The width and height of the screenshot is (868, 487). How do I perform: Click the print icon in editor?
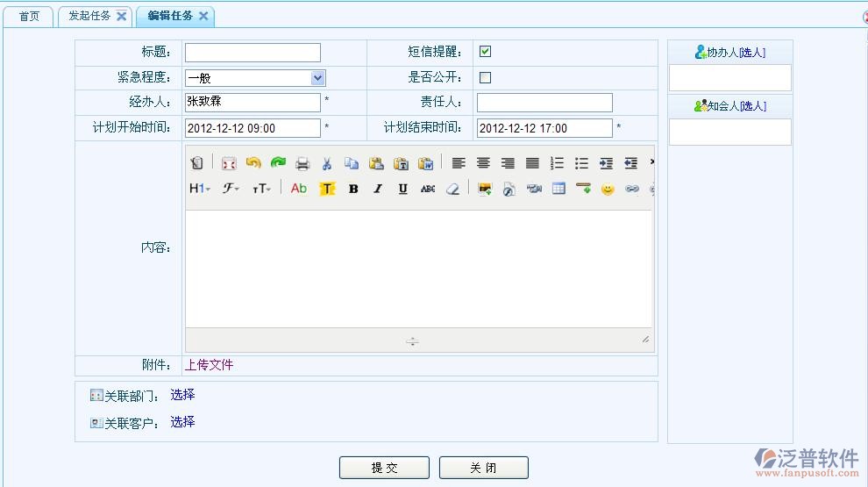302,163
